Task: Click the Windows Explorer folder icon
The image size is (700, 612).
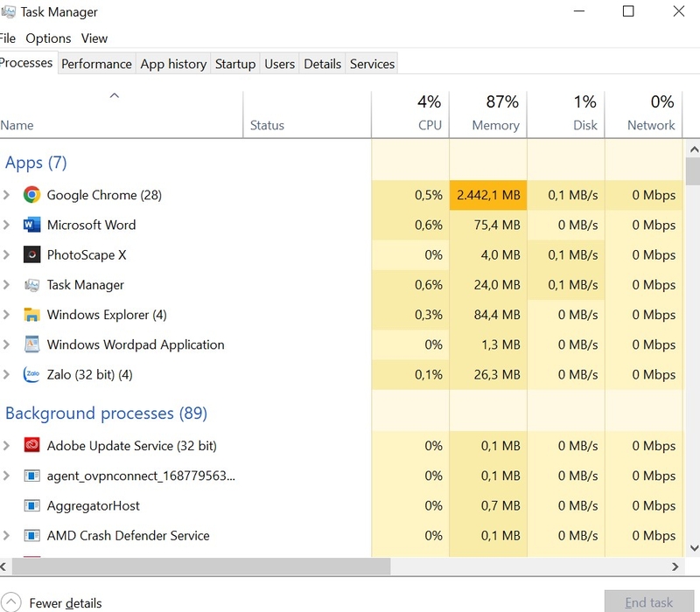Action: (32, 315)
